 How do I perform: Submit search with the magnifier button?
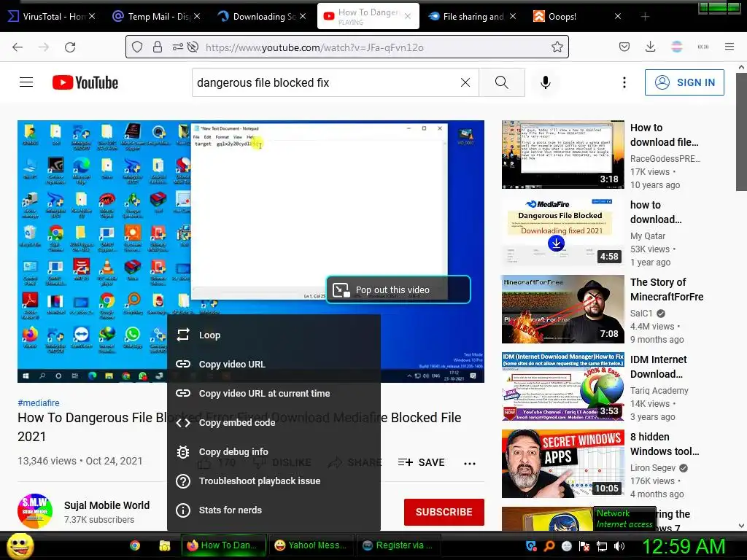pyautogui.click(x=502, y=82)
